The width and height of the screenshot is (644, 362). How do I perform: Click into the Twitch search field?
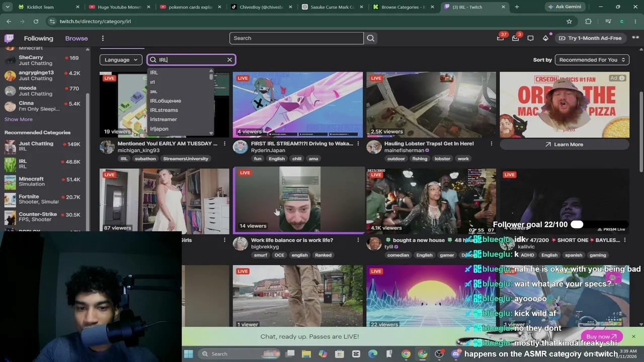[x=296, y=38]
